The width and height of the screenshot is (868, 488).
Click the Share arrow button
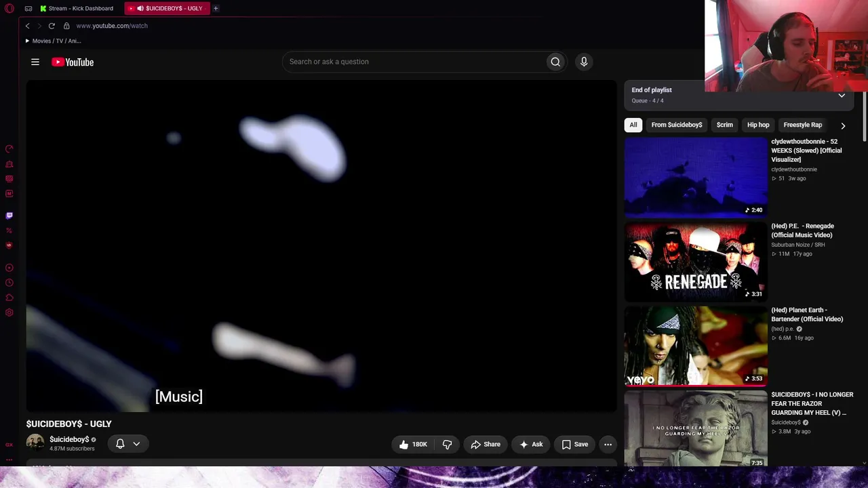point(486,445)
